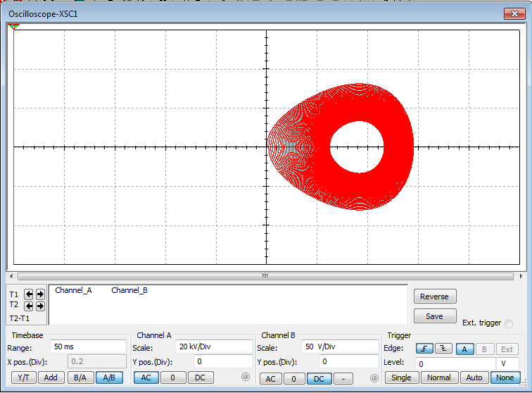Choose Auto trigger mode
Viewport: 532px width, 393px height.
474,378
